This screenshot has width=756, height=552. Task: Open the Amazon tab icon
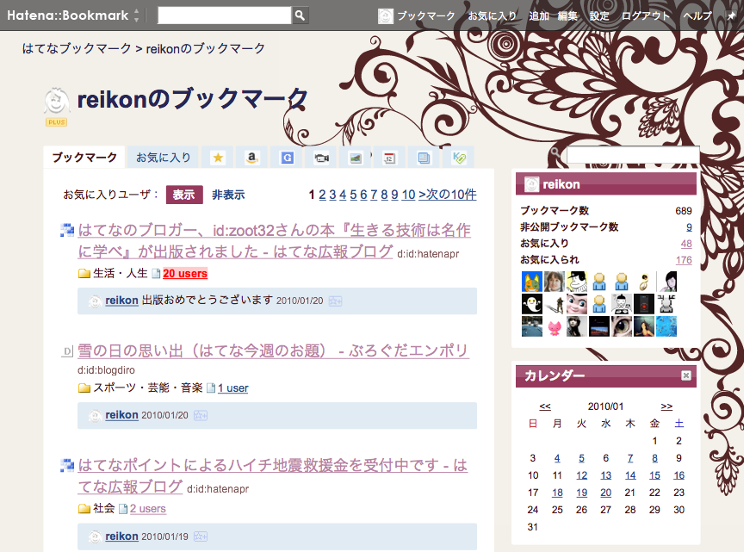click(252, 158)
